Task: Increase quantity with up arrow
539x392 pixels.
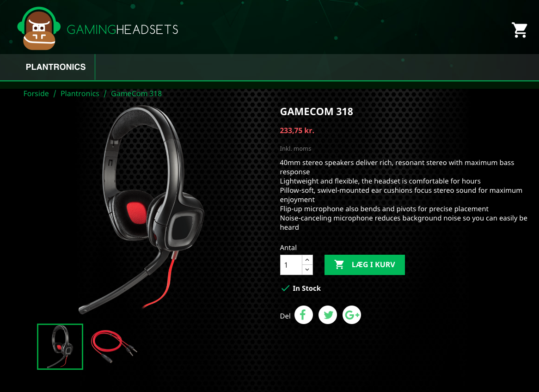Action: point(307,260)
